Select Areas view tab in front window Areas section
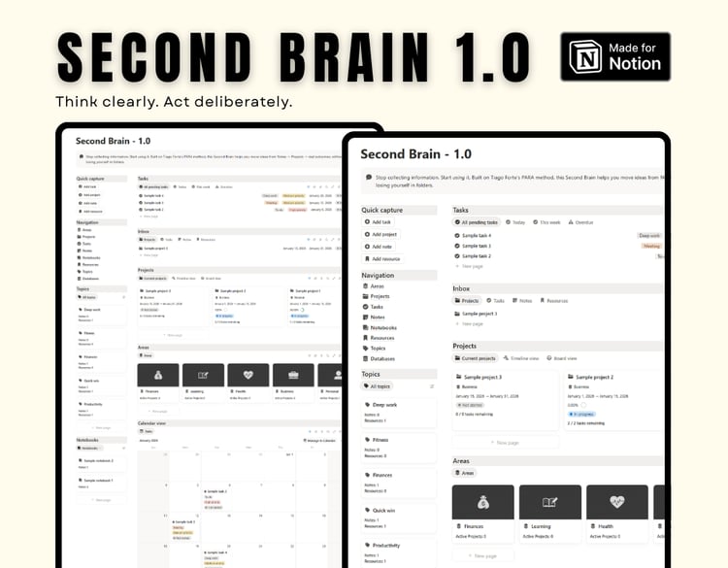 click(464, 473)
